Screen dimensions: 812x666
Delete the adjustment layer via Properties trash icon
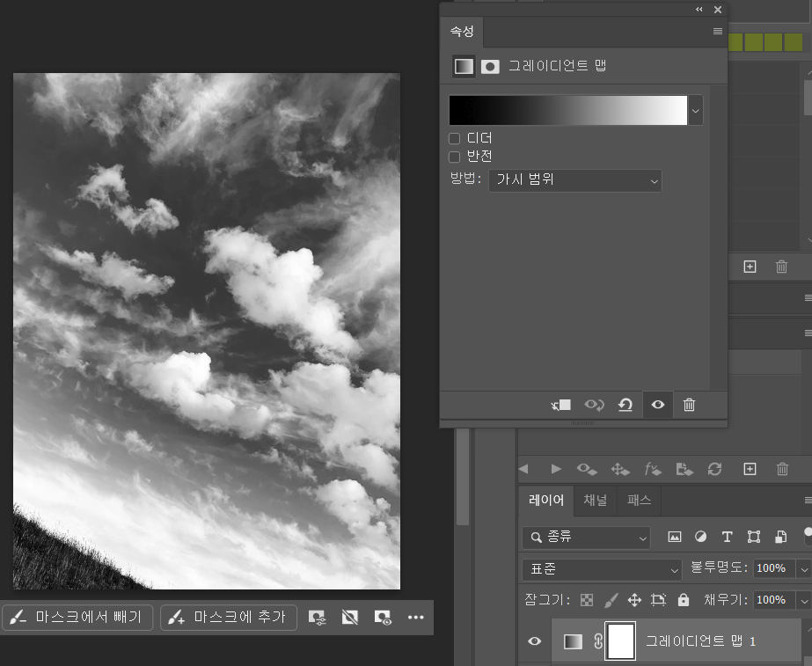point(689,405)
